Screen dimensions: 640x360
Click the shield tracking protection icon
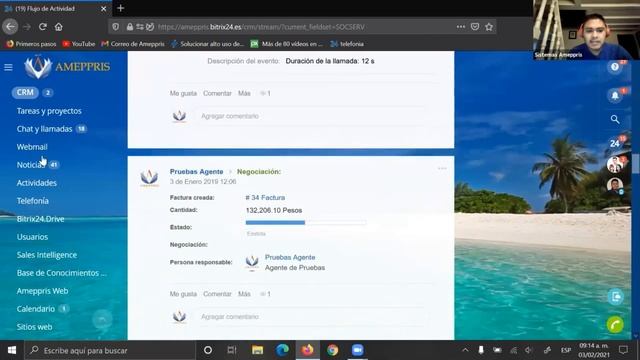(116, 27)
